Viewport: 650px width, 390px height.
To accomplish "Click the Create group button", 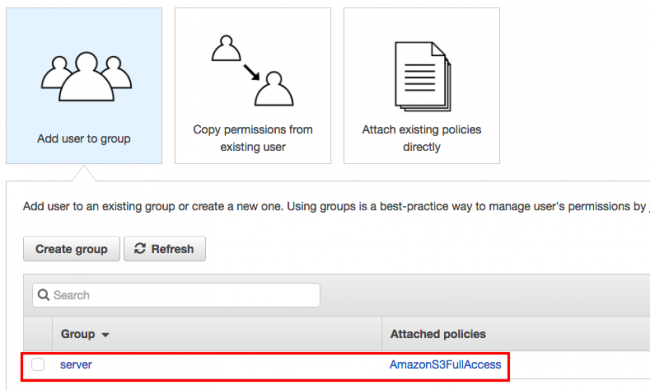I will coord(71,249).
